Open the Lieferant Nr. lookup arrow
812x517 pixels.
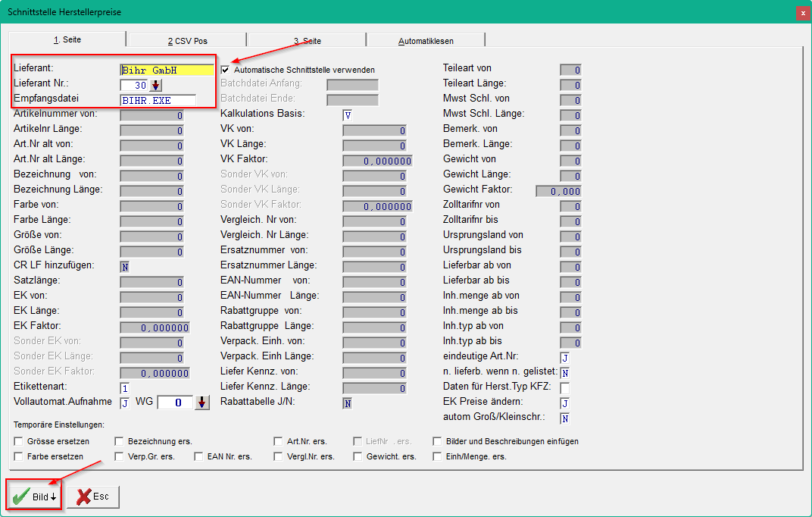tap(156, 85)
